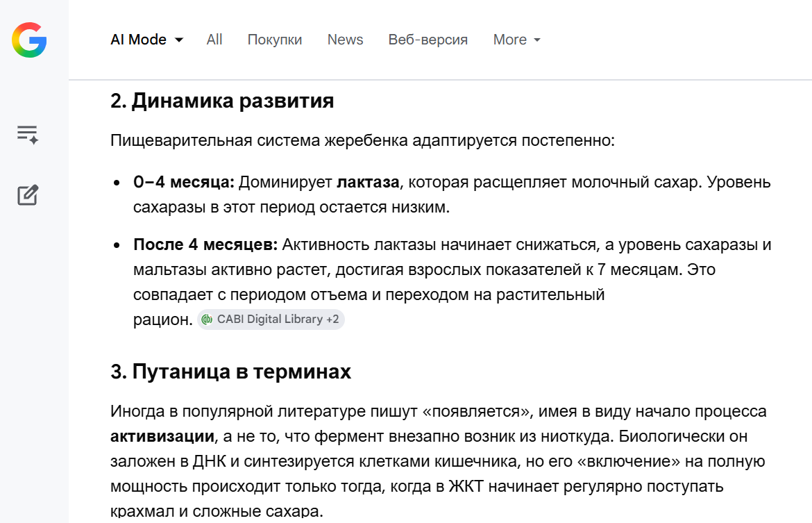812x523 pixels.
Task: Open the More dropdown menu
Action: (516, 40)
